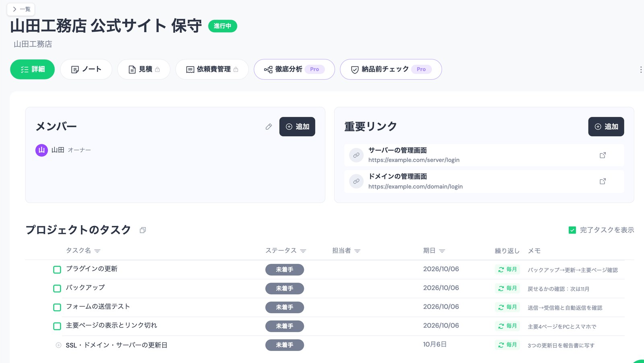Image resolution: width=644 pixels, height=363 pixels.
Task: Click the 進行中 status badge
Action: tap(223, 26)
